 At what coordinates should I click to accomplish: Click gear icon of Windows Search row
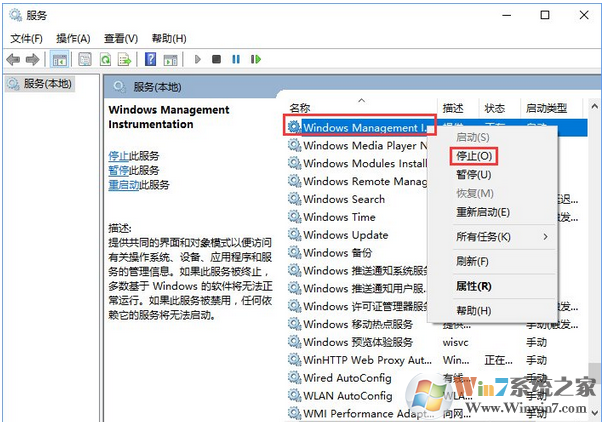[x=294, y=199]
